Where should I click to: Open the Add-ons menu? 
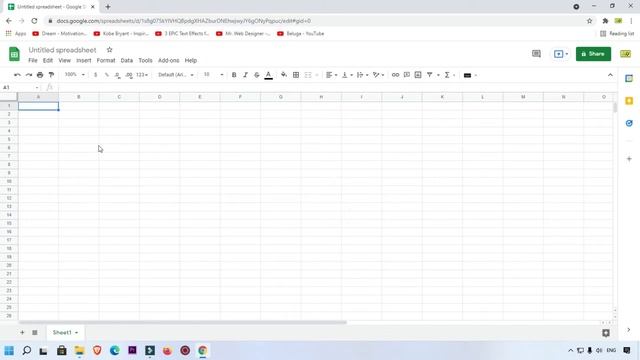click(x=169, y=60)
